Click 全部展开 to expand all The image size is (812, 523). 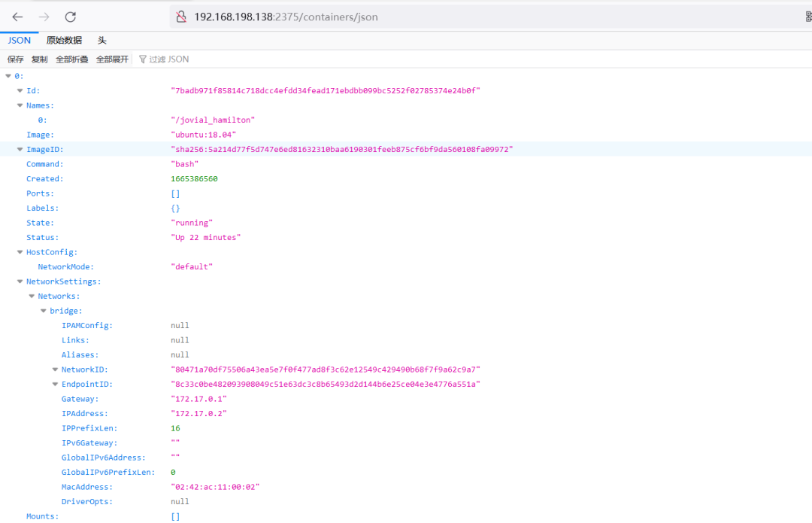click(112, 59)
